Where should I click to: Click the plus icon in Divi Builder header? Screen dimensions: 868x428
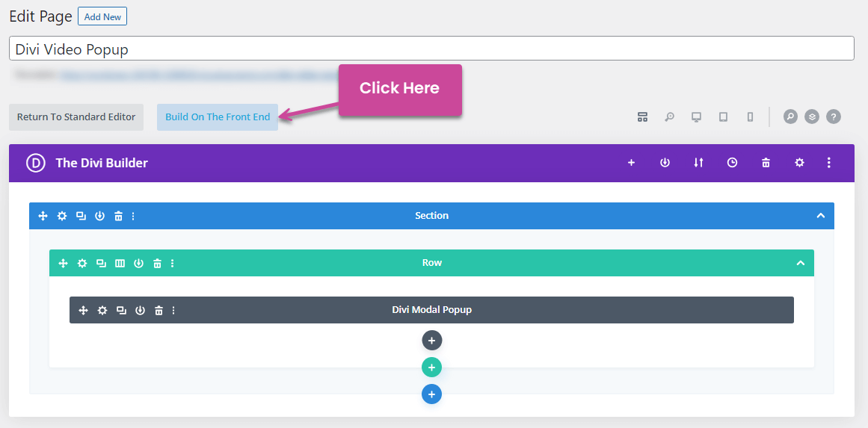(x=631, y=163)
